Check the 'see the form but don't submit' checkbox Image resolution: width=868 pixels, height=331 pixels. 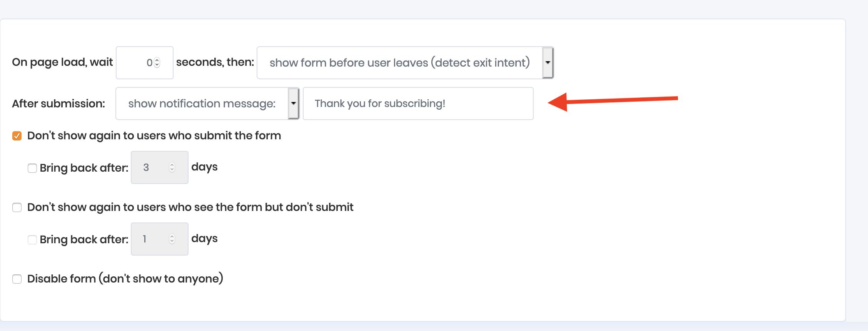click(x=17, y=207)
